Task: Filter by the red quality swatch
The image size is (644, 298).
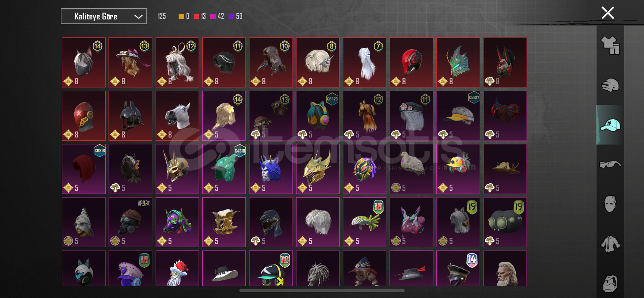Action: click(196, 16)
